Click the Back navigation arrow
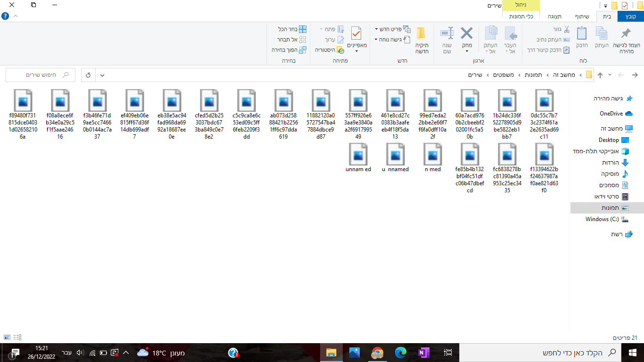Screen dimensions: 644x362 (635, 75)
